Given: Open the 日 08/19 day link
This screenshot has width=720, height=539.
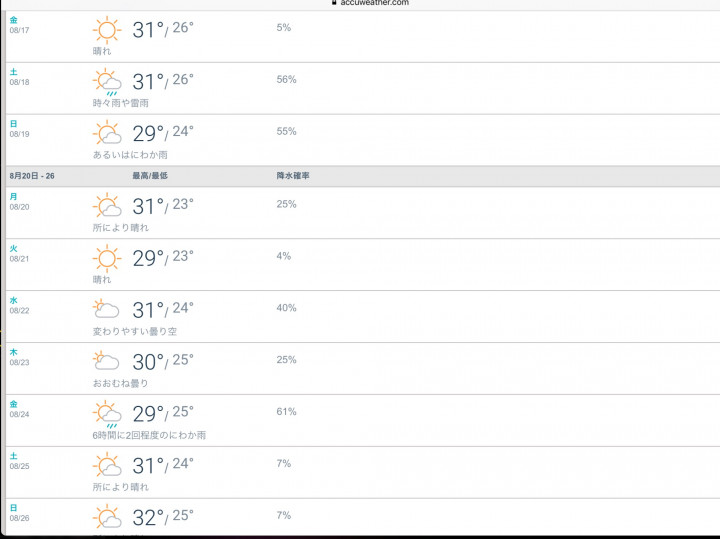Looking at the screenshot, I should 18,128.
